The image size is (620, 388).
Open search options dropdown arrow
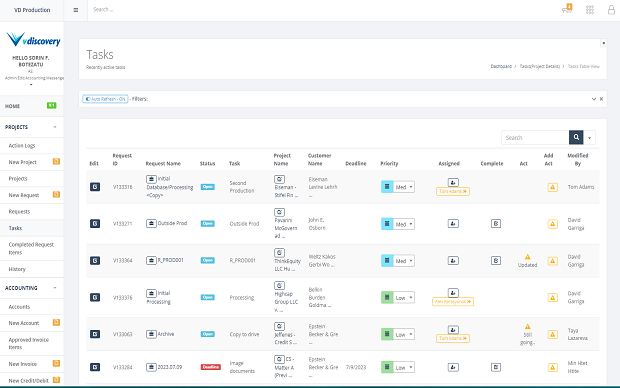coord(589,138)
